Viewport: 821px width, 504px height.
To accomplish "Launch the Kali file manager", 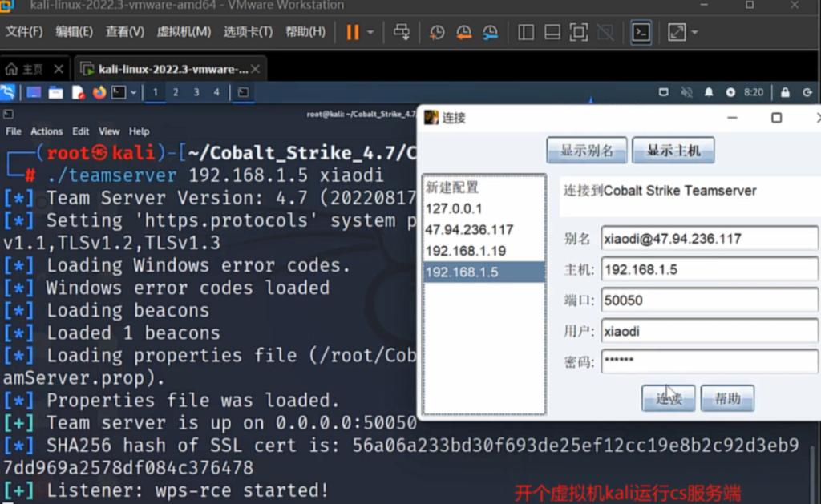I will (55, 93).
